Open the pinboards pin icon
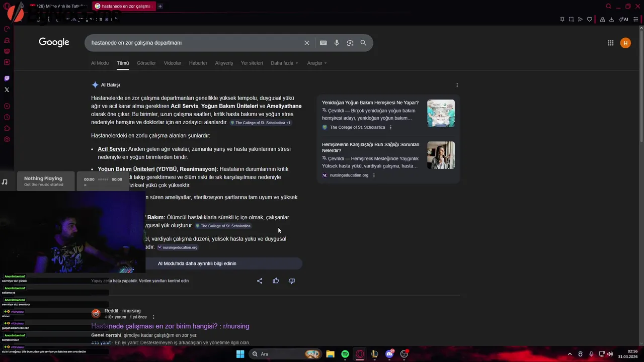This screenshot has height=362, width=644. pyautogui.click(x=562, y=19)
